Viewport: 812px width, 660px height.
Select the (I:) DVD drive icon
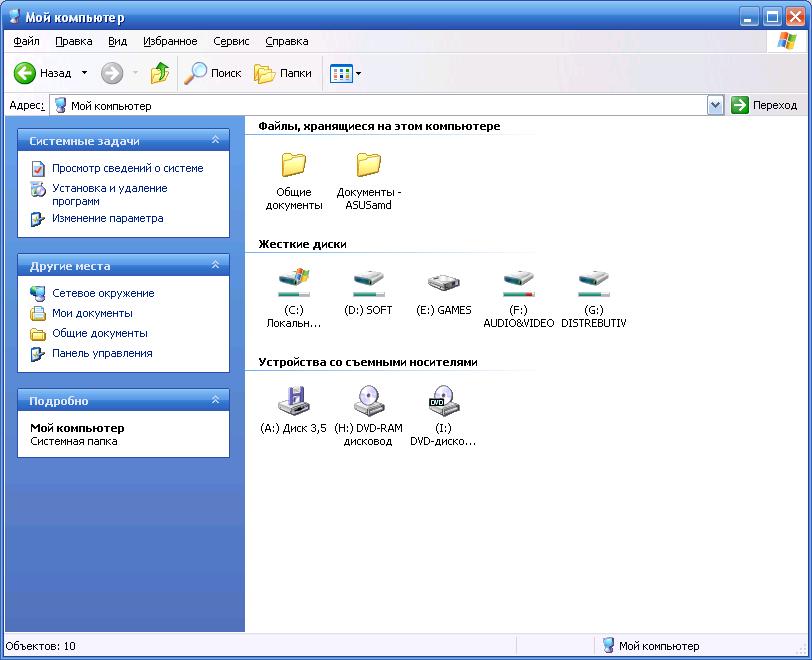coord(443,400)
